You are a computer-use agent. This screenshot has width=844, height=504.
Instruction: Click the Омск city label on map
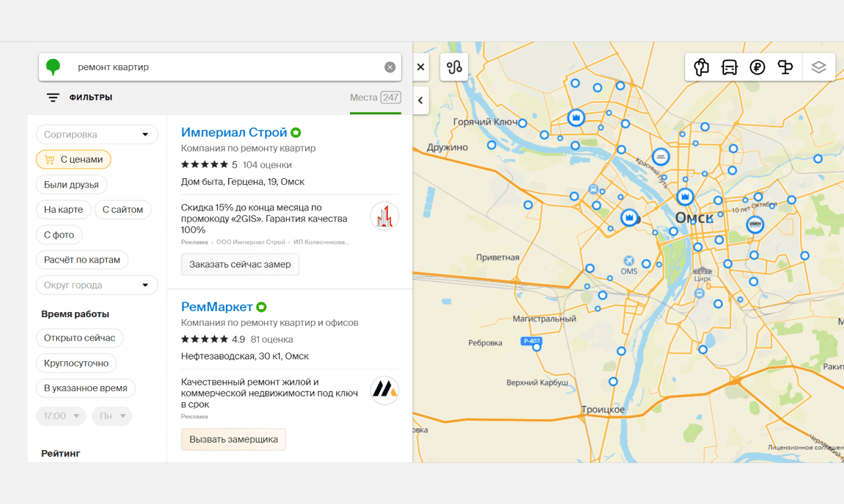point(694,218)
